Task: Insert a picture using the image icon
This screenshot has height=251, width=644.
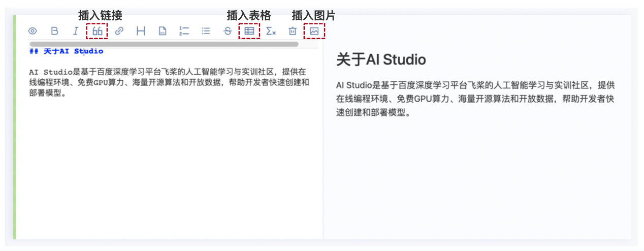Action: pyautogui.click(x=314, y=31)
